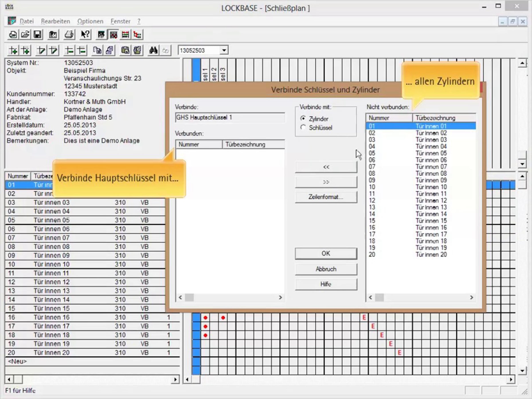Click the binoculars search icon
532x399 pixels.
(153, 51)
